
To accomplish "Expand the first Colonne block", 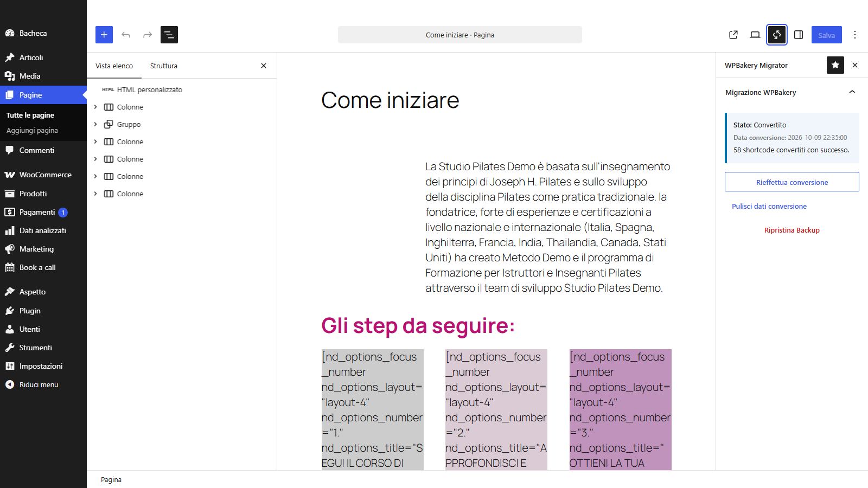I will click(95, 107).
